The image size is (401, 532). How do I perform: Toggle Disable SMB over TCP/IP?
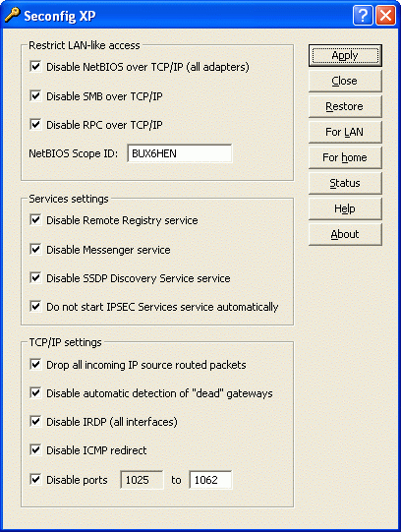click(35, 96)
